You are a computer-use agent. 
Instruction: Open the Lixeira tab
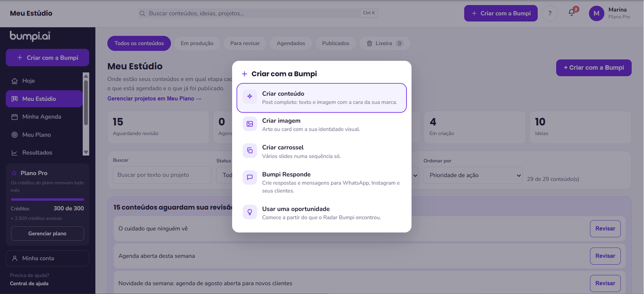(x=385, y=43)
